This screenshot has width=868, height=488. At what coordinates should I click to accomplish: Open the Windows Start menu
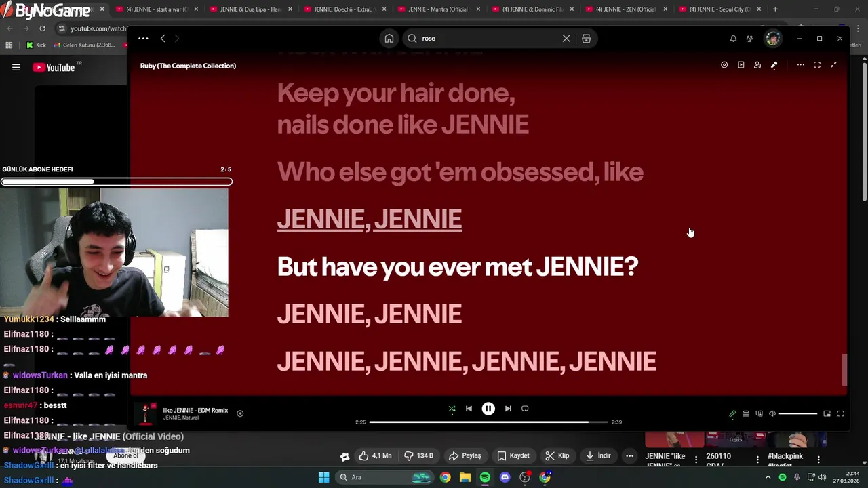click(323, 477)
